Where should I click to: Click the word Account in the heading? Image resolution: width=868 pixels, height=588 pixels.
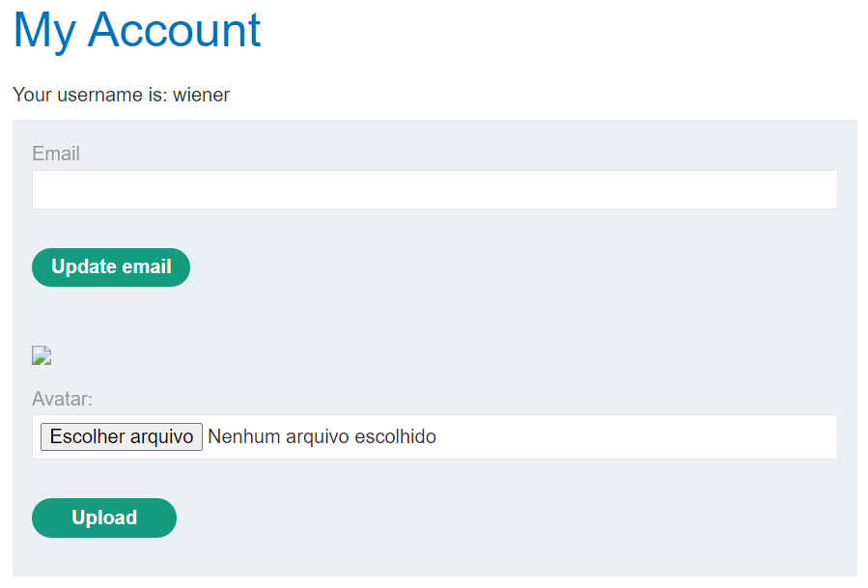[175, 30]
